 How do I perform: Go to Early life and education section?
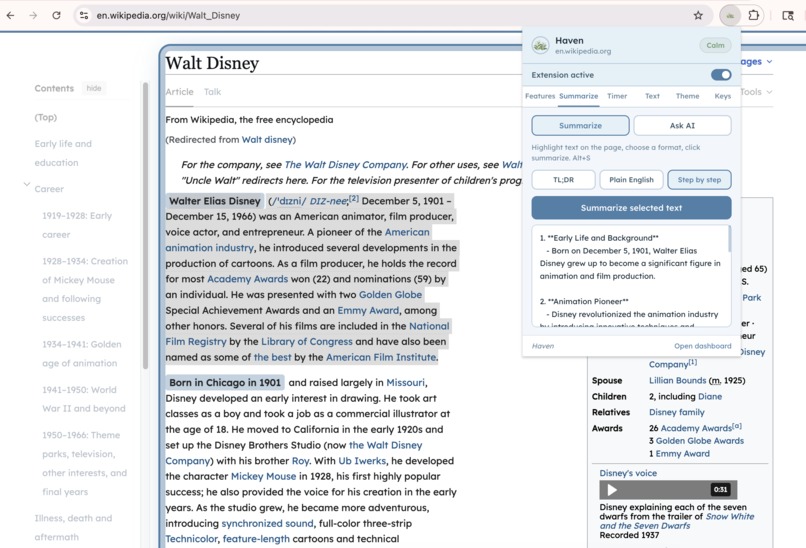(x=63, y=153)
